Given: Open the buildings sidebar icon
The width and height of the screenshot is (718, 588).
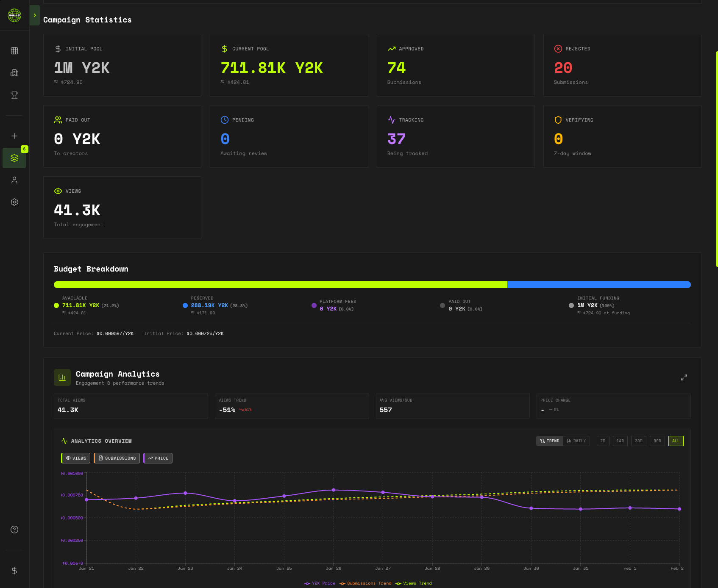Looking at the screenshot, I should coord(14,73).
